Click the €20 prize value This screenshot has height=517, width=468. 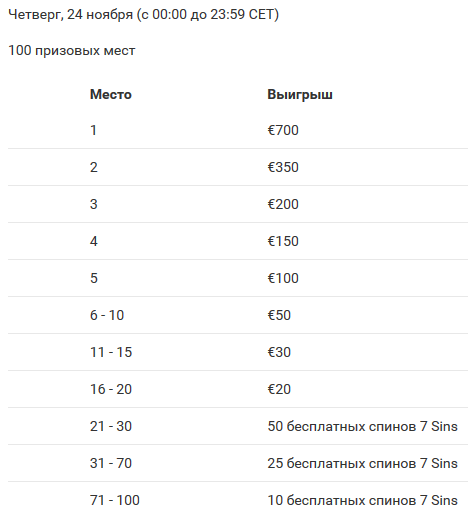tap(279, 389)
